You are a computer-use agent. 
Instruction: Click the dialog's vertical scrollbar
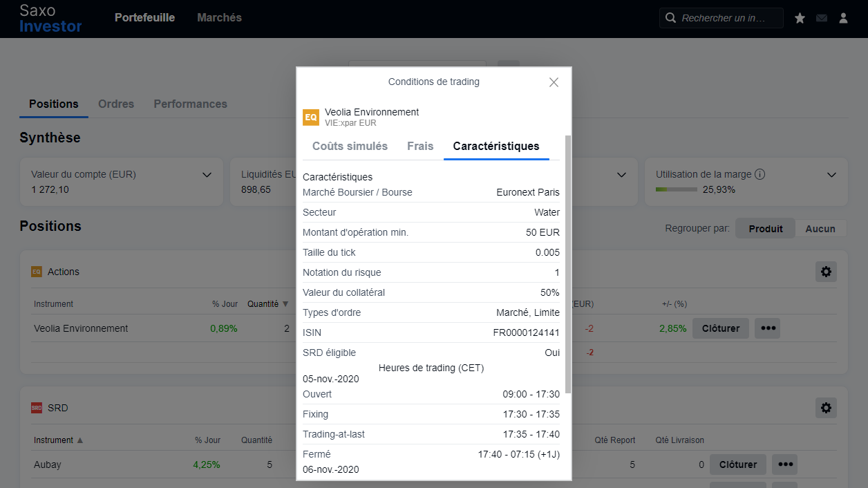[x=568, y=264]
